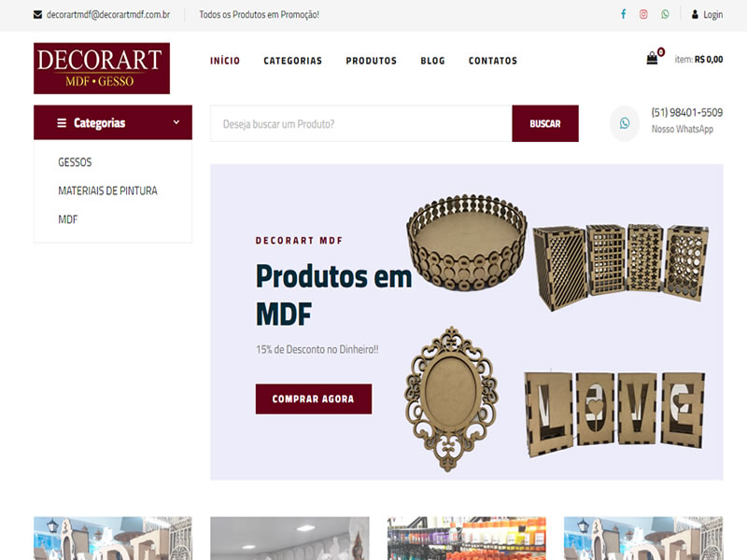Viewport: 747px width, 560px height.
Task: Click the hamburger icon beside Categorias
Action: [x=62, y=123]
